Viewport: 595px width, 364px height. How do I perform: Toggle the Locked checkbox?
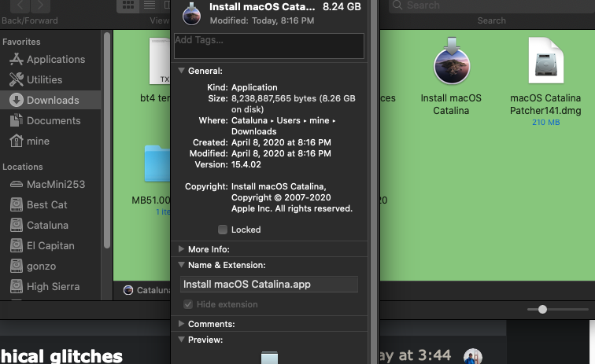(223, 230)
